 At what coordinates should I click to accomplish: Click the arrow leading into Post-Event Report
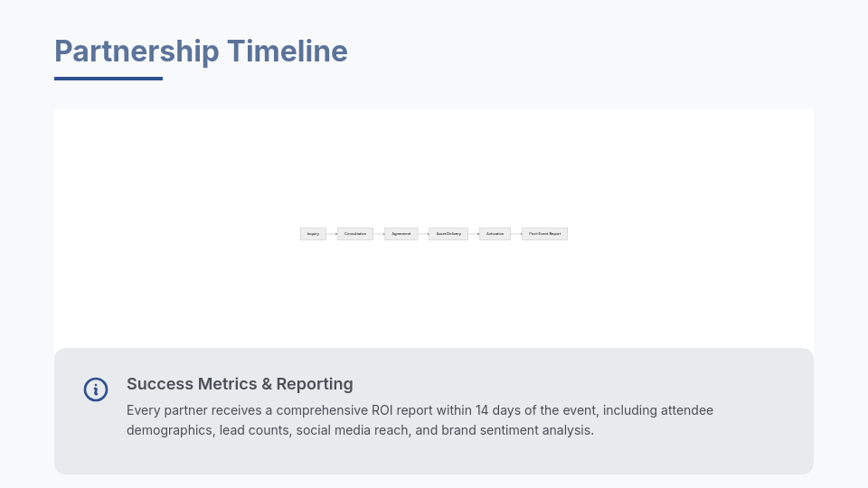(516, 234)
